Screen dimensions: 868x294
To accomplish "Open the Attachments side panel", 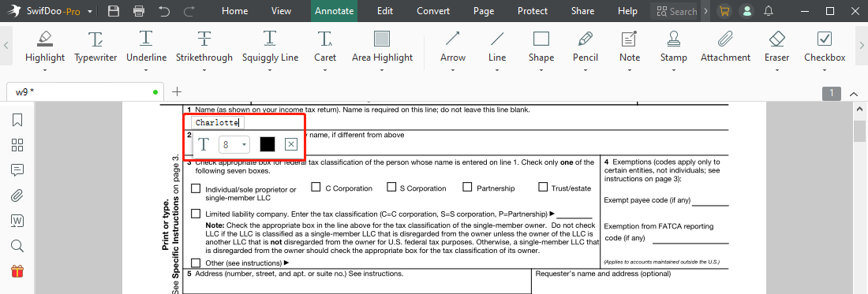I will click(x=17, y=195).
